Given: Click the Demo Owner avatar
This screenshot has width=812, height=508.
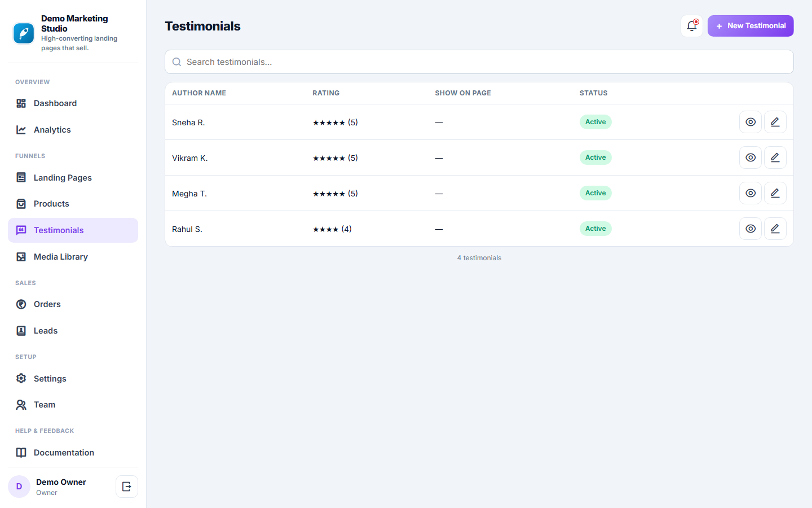Looking at the screenshot, I should tap(19, 487).
